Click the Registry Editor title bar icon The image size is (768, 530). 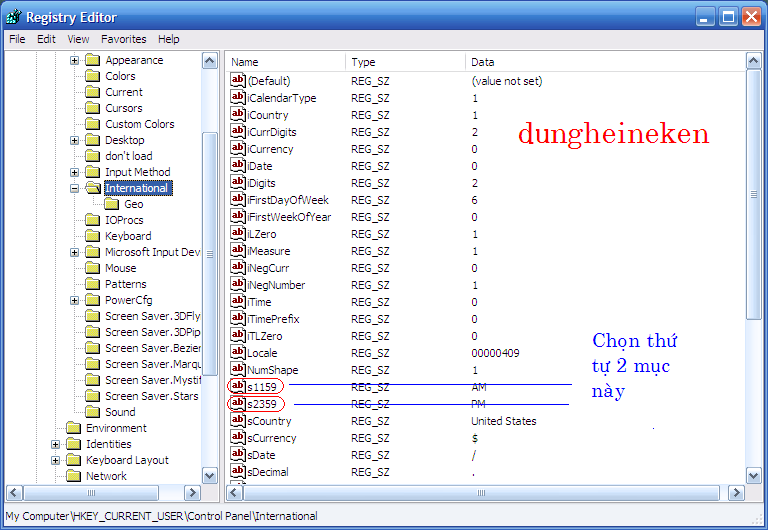point(14,17)
